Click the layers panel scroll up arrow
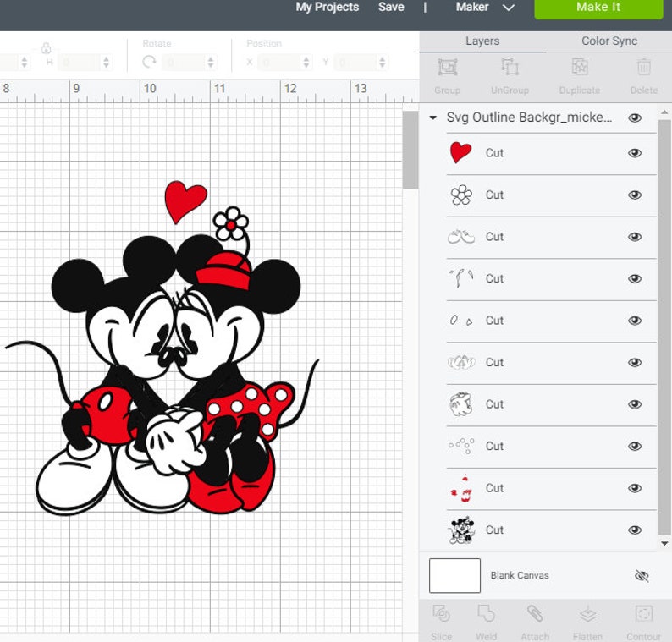 (x=664, y=112)
